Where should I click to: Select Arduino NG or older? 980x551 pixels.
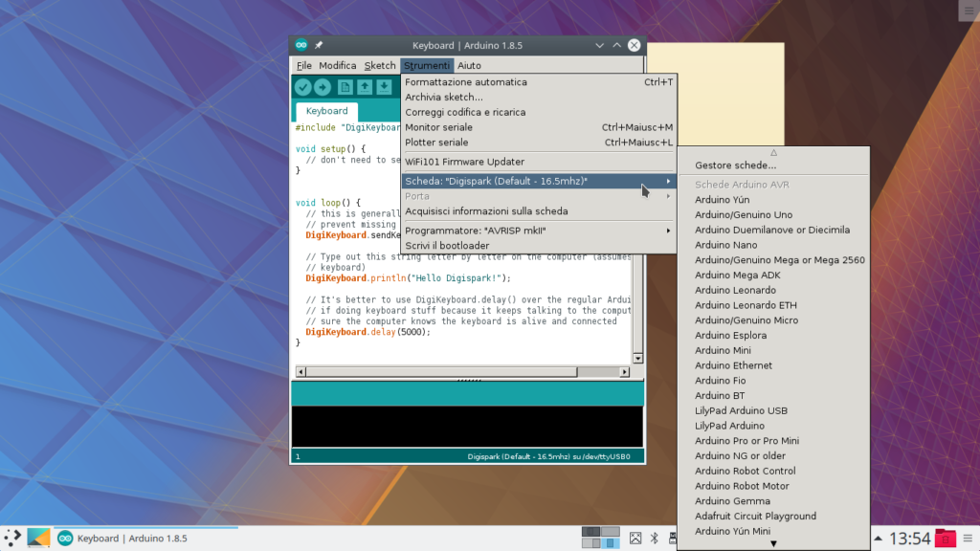(x=773, y=456)
